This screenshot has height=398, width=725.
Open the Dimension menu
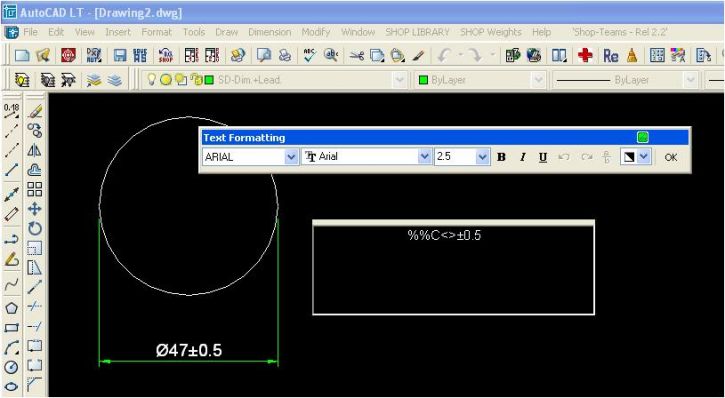(270, 32)
